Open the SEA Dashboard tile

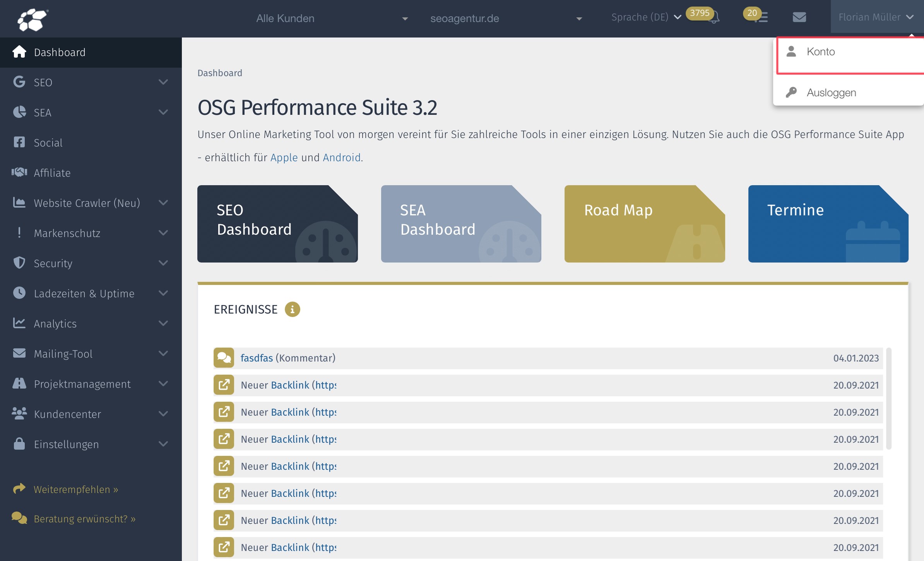tap(461, 224)
